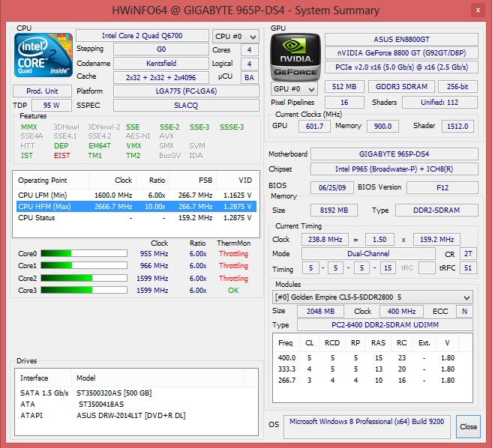Viewport: 492px width, 448px height.
Task: Click the Intel Core 2 Quad logo
Action: [x=43, y=55]
